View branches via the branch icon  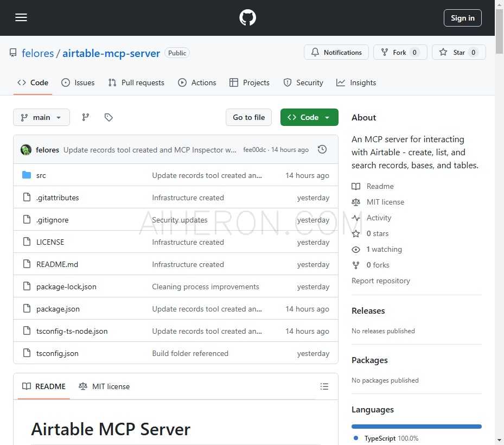coord(86,117)
